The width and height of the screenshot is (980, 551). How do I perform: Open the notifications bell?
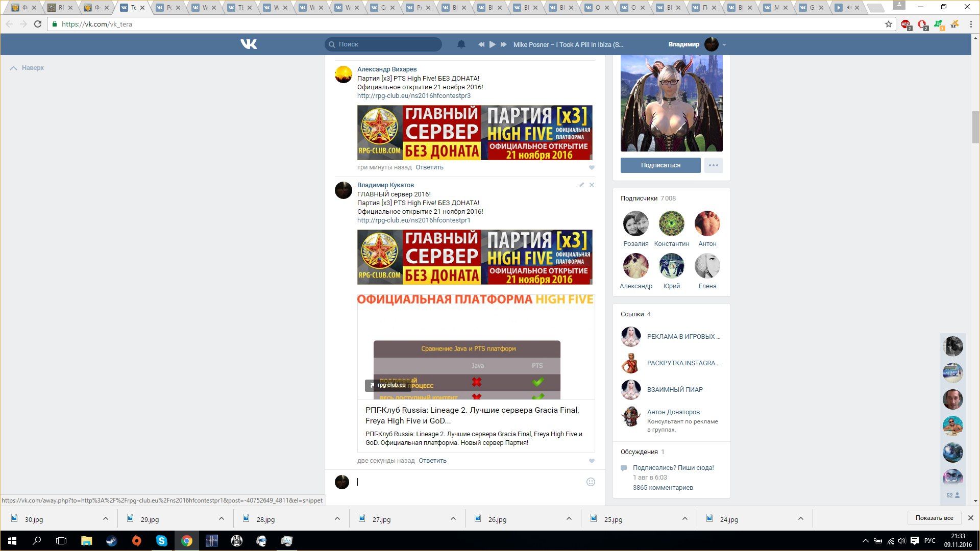(461, 44)
